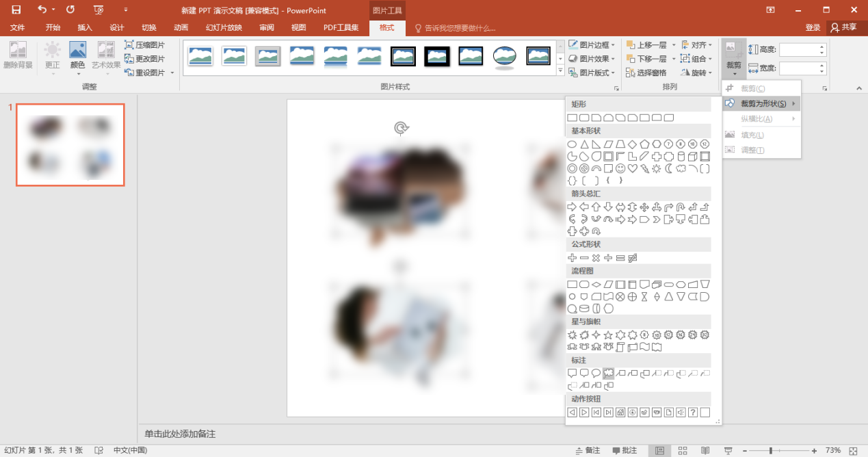Click Bring Forward (上移一层)
This screenshot has width=868, height=457.
pyautogui.click(x=646, y=45)
